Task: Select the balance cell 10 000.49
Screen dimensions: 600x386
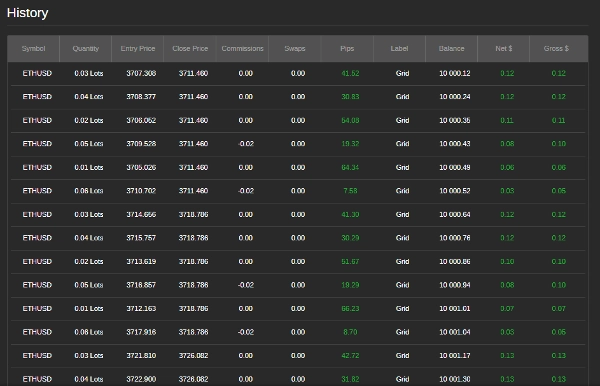Action: pyautogui.click(x=455, y=167)
